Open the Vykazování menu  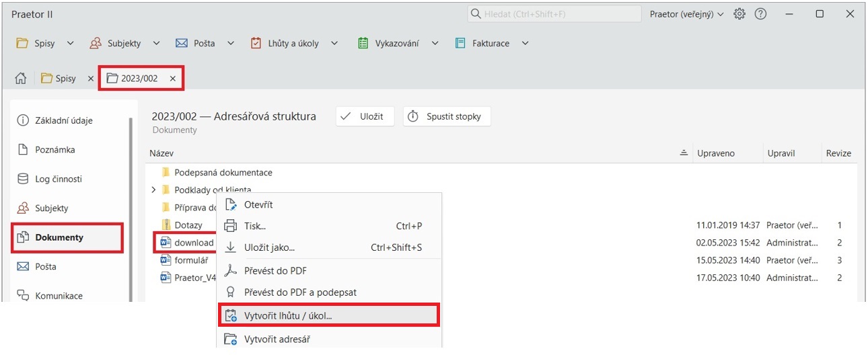click(388, 43)
